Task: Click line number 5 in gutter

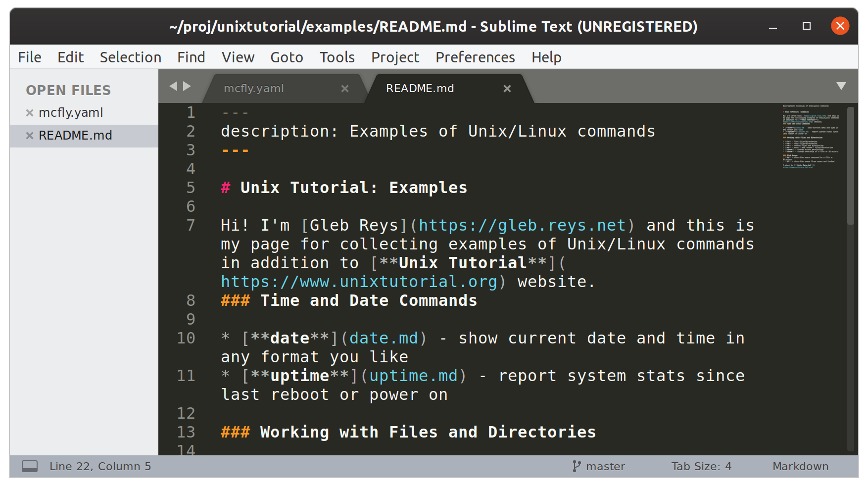Action: pos(191,188)
